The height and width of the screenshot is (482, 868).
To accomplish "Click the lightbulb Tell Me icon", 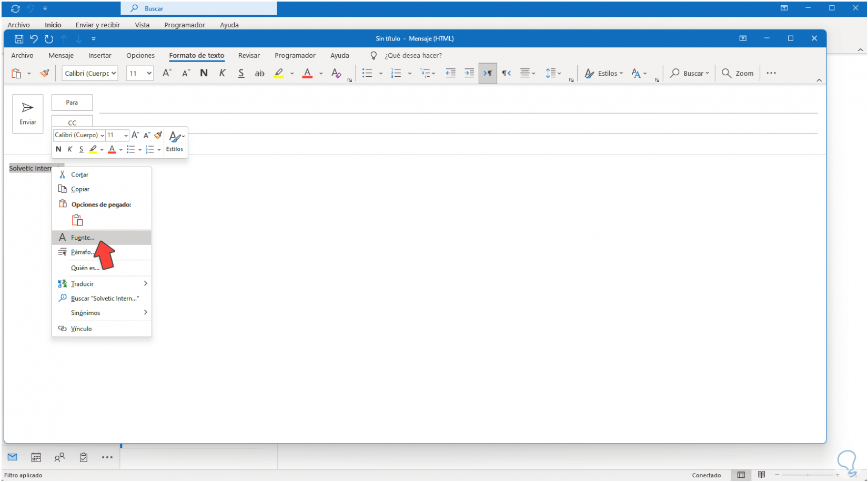I will [x=374, y=55].
